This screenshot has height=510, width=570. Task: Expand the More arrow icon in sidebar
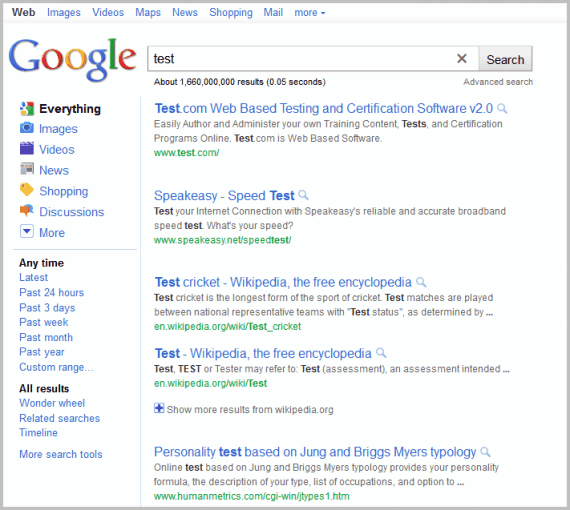(27, 232)
